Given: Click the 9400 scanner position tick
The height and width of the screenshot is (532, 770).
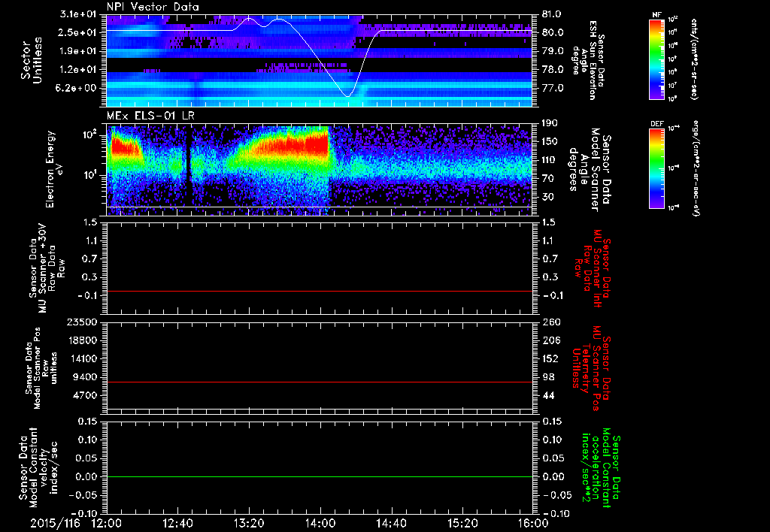Looking at the screenshot, I should [x=86, y=377].
